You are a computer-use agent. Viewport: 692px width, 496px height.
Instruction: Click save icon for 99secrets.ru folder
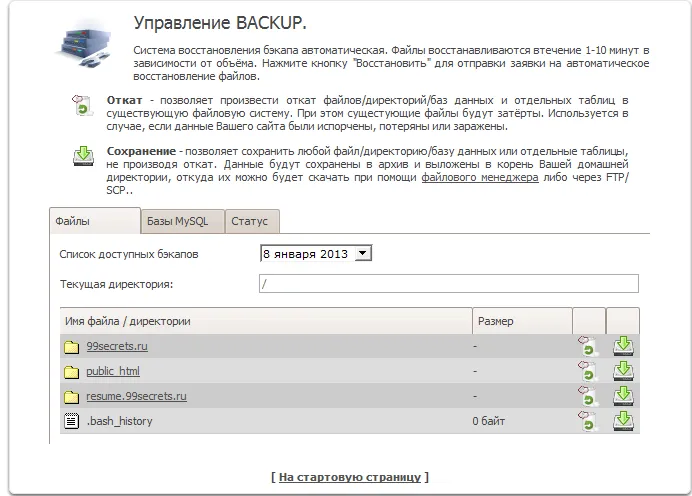tap(624, 346)
